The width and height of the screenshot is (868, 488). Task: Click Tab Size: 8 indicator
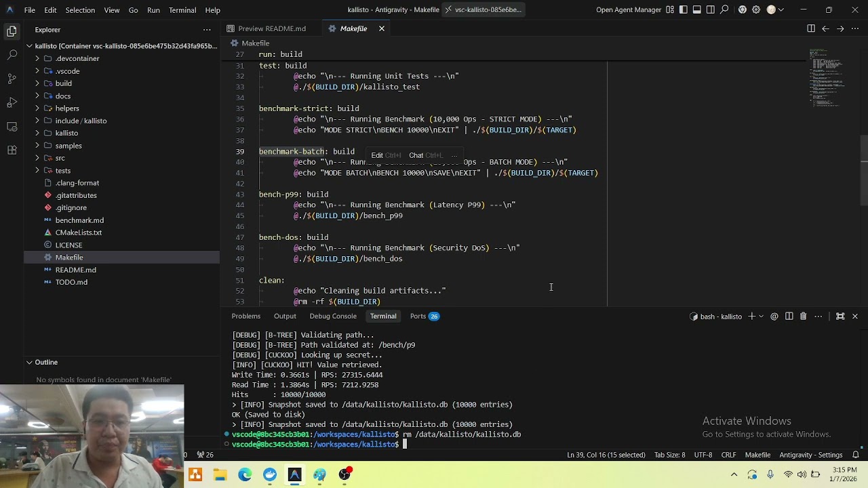(x=669, y=455)
